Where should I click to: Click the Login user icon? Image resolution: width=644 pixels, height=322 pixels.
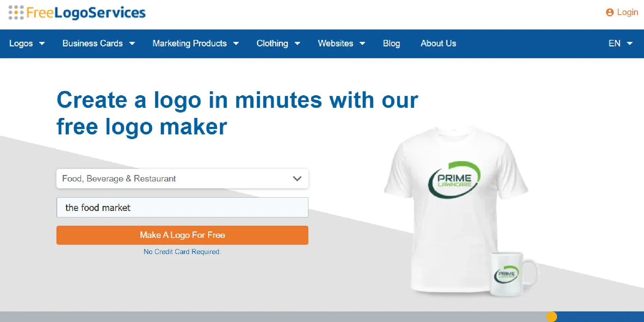click(609, 13)
